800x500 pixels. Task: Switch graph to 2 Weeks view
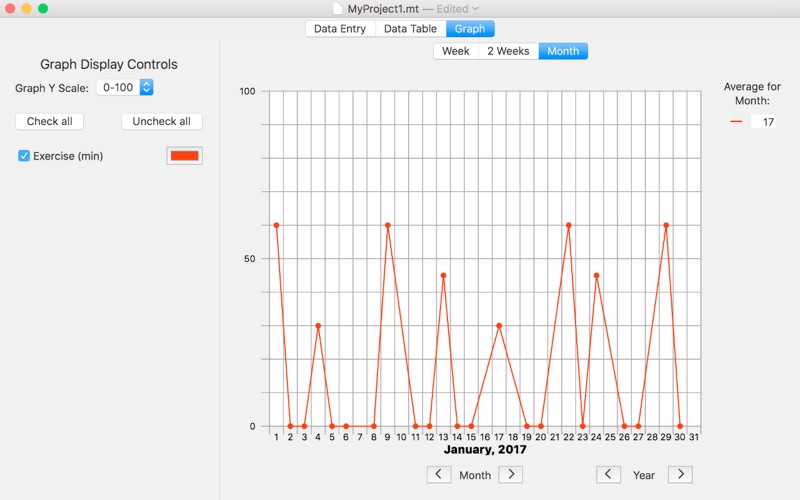tap(508, 51)
